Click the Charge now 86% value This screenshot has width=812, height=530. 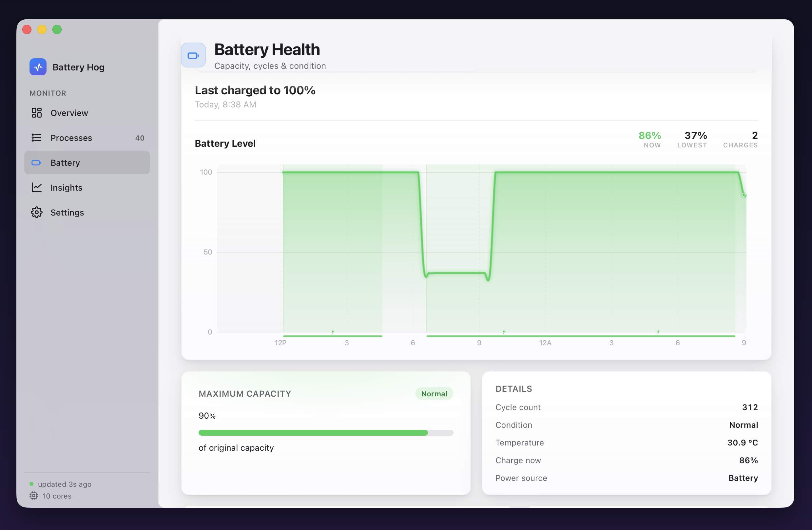(x=748, y=461)
